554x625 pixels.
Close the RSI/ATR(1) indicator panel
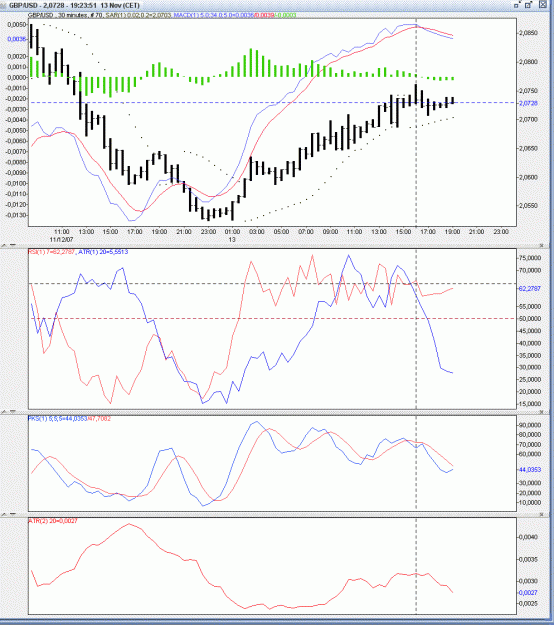(x=542, y=245)
